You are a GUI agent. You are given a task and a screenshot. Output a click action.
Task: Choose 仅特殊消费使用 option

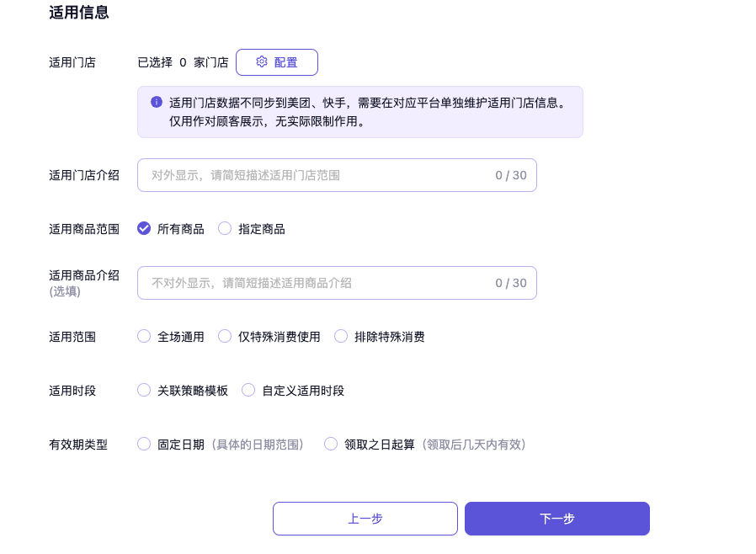click(225, 336)
